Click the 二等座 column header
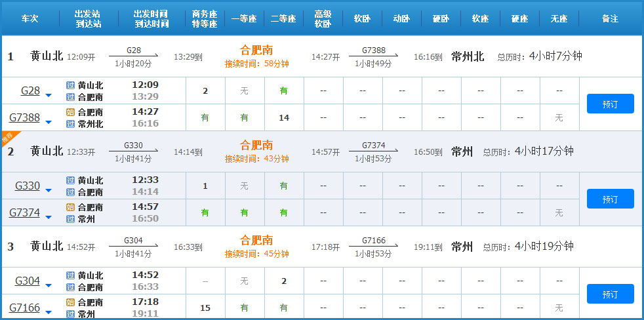The image size is (644, 320). 283,19
